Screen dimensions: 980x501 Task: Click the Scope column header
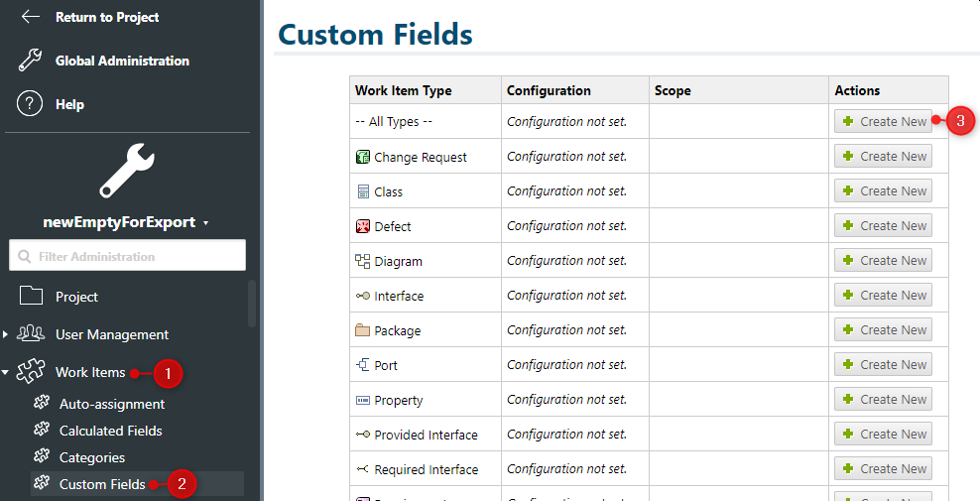click(x=739, y=90)
